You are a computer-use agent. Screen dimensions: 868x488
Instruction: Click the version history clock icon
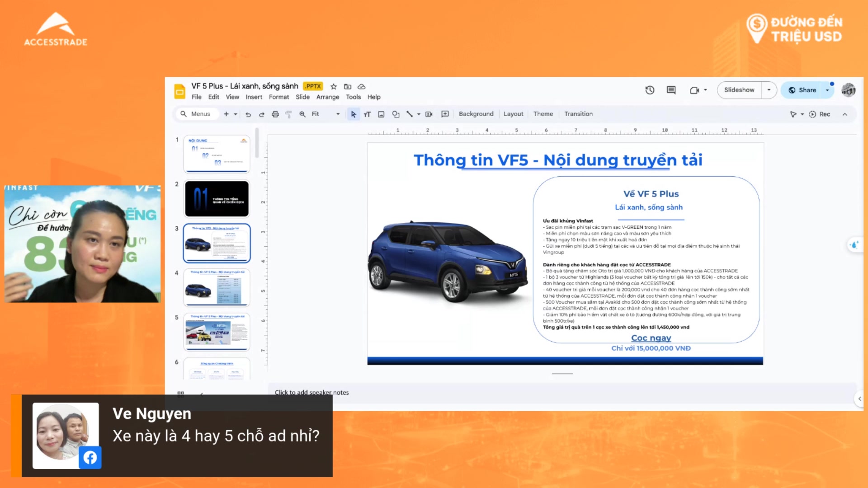point(650,90)
